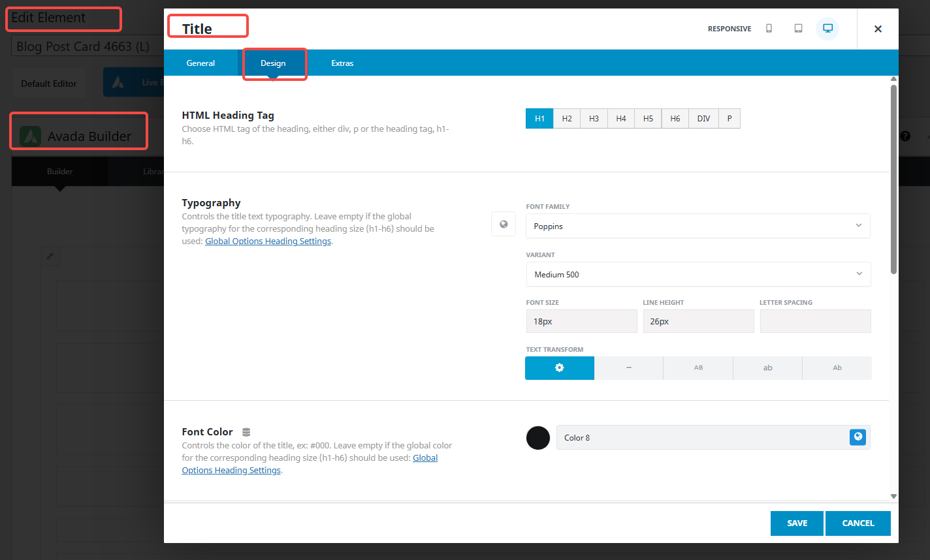
Task: Select tablet responsive view icon
Action: [798, 29]
